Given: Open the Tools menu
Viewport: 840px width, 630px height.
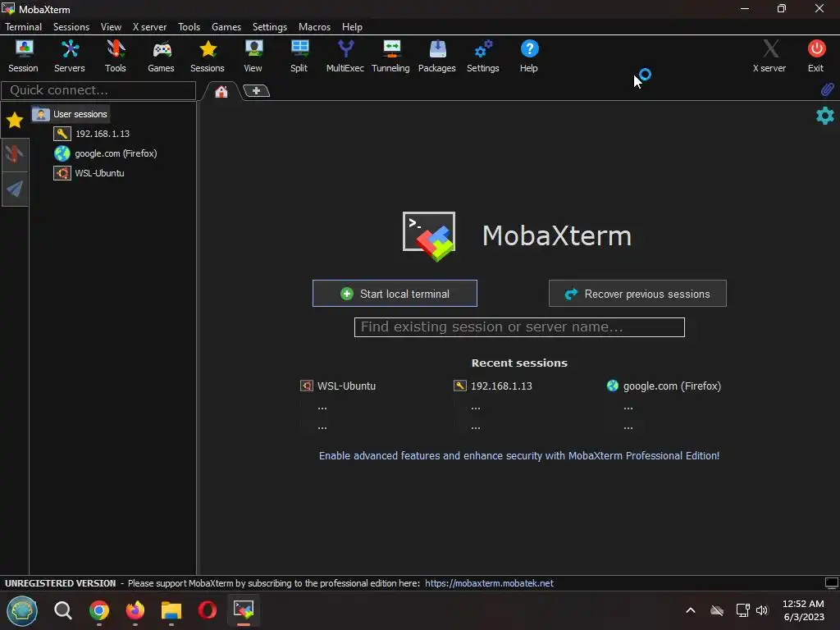Looking at the screenshot, I should pyautogui.click(x=189, y=27).
